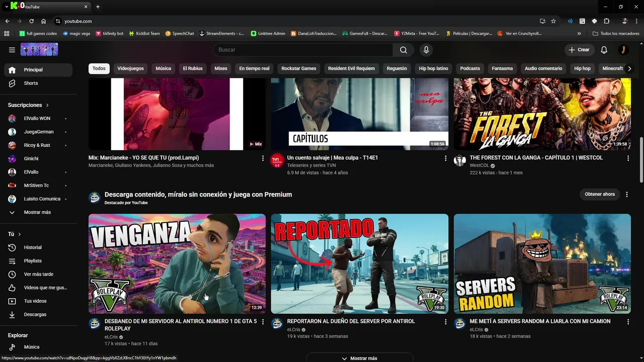
Task: Open WestCOL channel avatar
Action: click(460, 160)
